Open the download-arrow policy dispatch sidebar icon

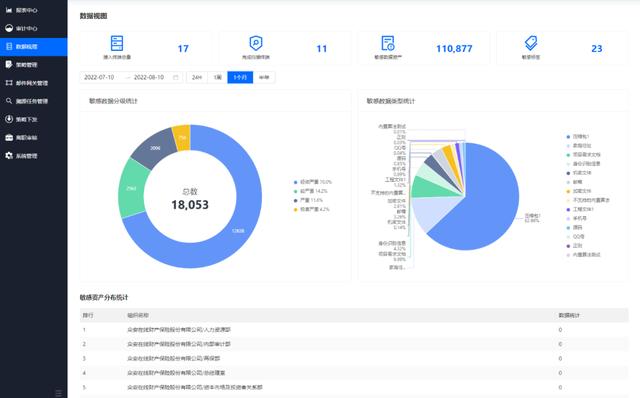[9, 119]
